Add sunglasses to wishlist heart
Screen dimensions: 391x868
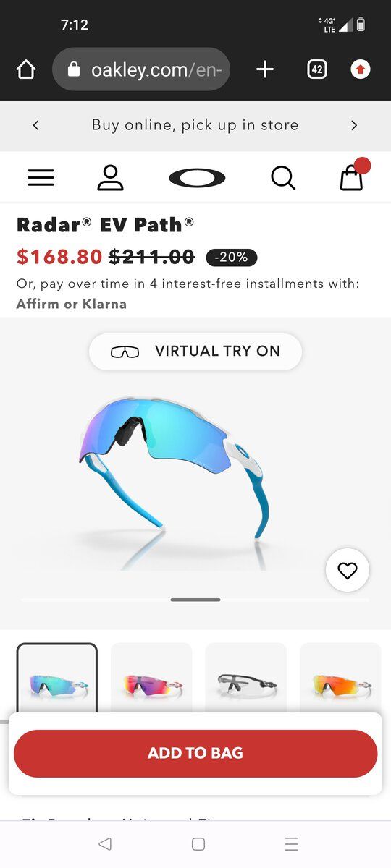[x=348, y=571]
